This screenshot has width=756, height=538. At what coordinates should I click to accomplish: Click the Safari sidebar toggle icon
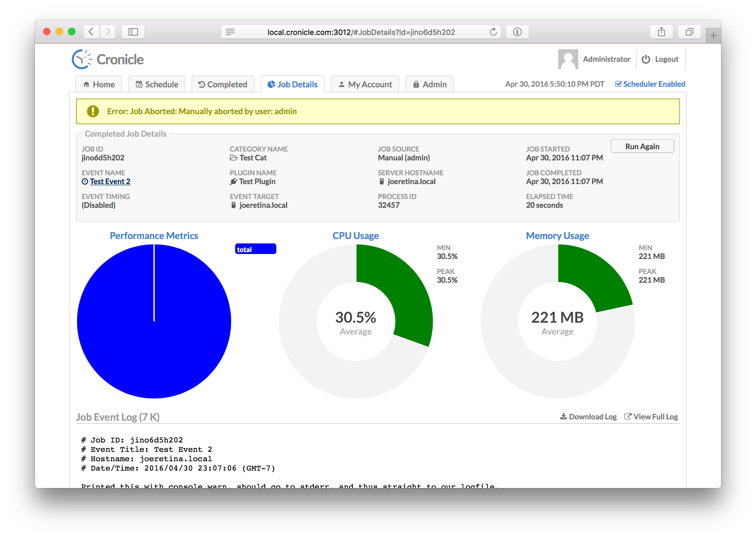click(133, 32)
